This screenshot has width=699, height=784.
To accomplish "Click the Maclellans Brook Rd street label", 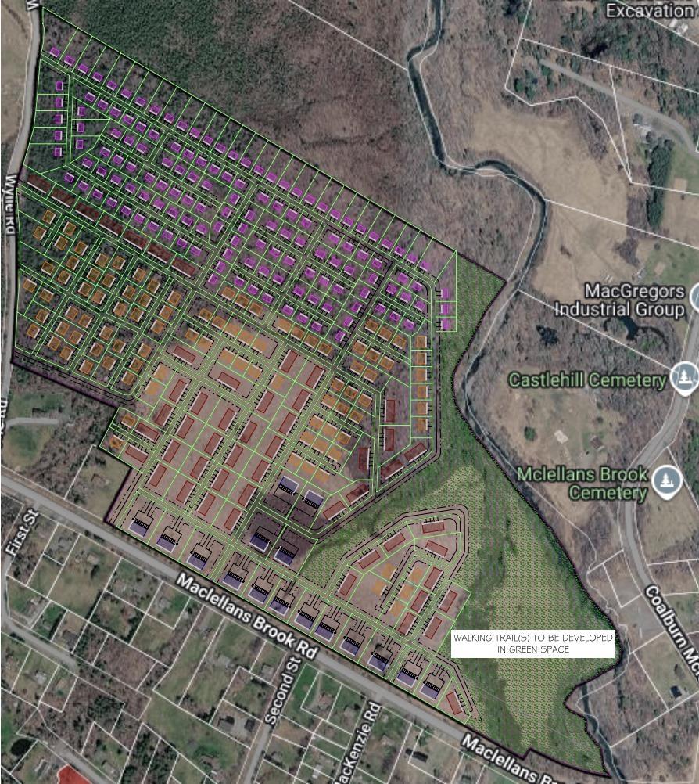I will 248,616.
